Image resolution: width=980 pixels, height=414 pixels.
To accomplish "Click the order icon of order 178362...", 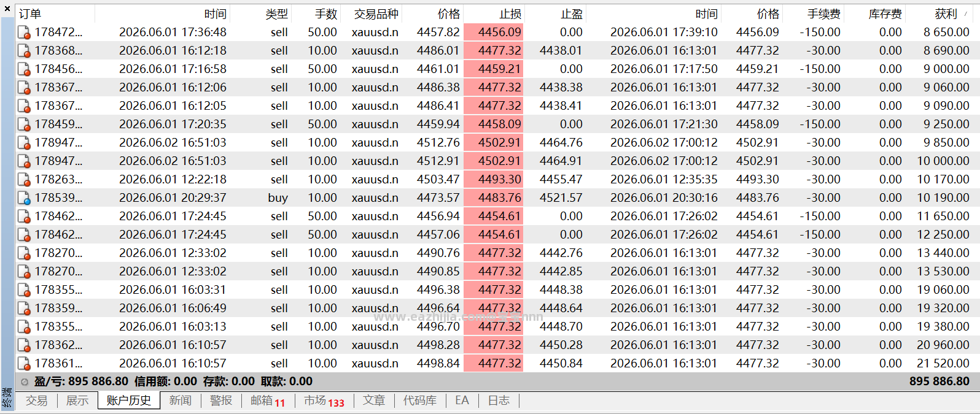I will coord(24,345).
